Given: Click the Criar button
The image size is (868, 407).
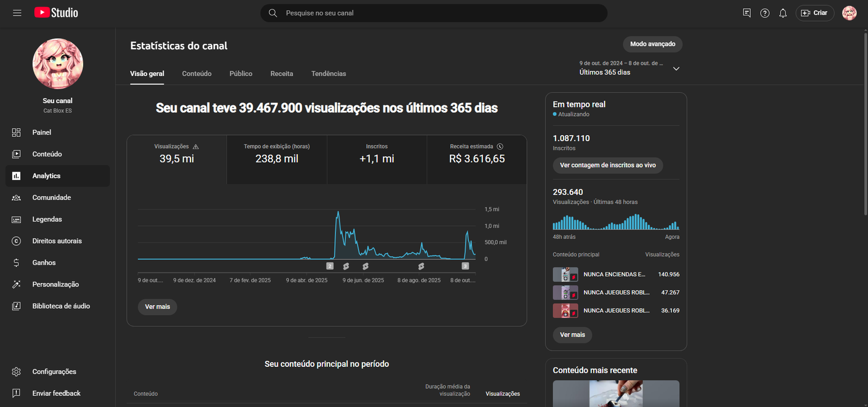Looking at the screenshot, I should click(815, 13).
